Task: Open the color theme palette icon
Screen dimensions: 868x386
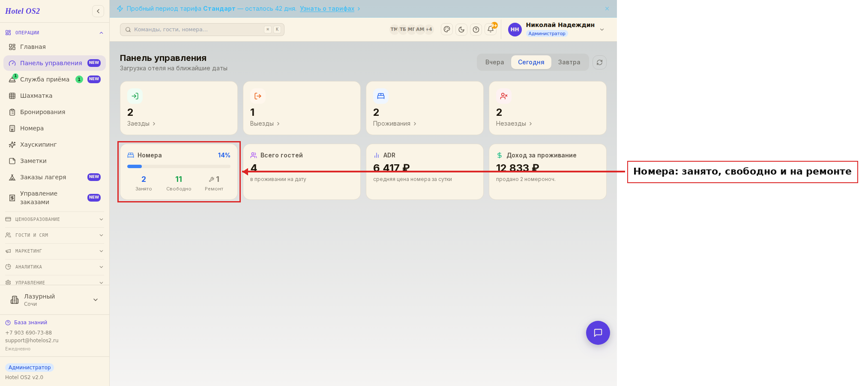Action: (x=447, y=30)
